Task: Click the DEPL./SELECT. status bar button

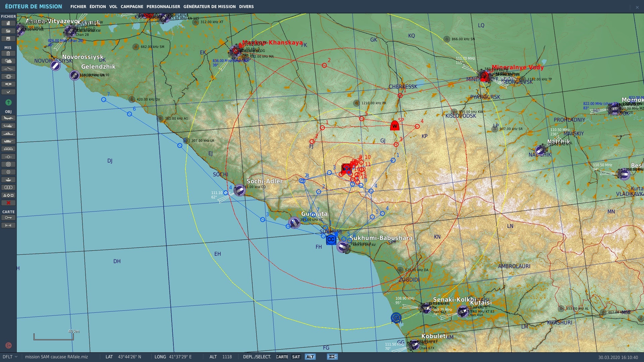Action: [x=257, y=357]
